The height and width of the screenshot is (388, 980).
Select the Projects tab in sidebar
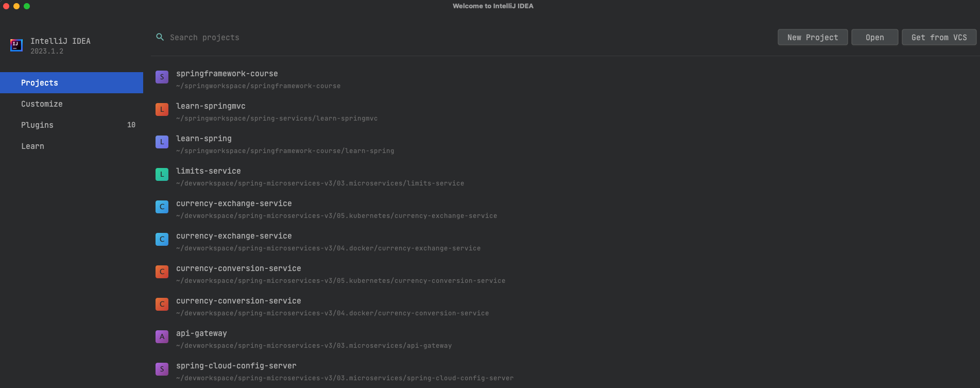72,82
